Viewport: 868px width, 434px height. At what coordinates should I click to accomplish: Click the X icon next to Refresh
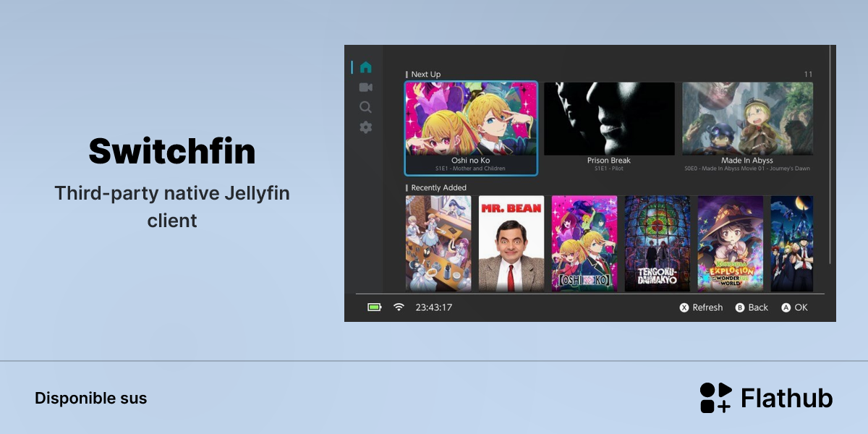click(684, 307)
